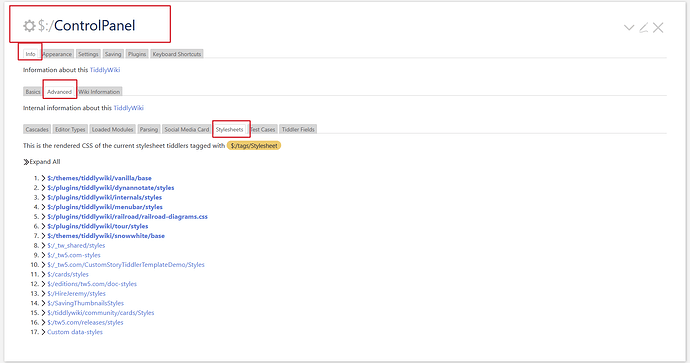Open $:/plugins/tiddlywiki/internals/styles link
Screen dimensions: 690x363
[x=105, y=197]
